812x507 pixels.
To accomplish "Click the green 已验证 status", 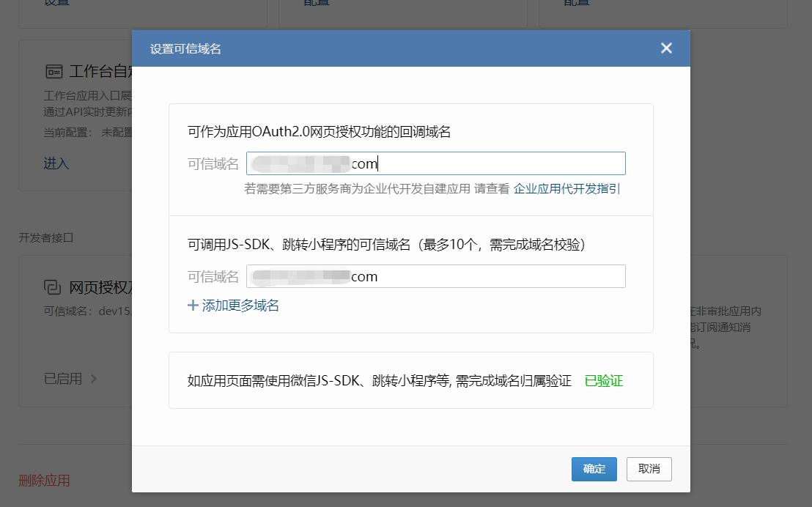I will click(x=603, y=381).
